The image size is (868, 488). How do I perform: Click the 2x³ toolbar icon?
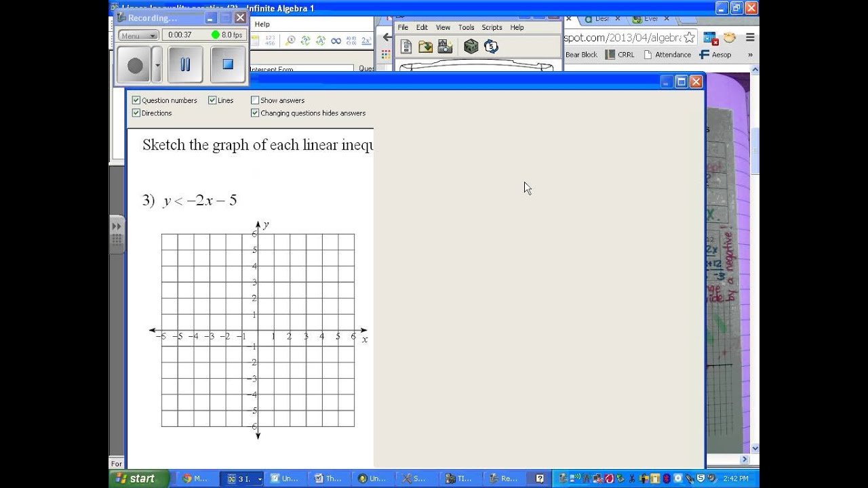tap(366, 41)
